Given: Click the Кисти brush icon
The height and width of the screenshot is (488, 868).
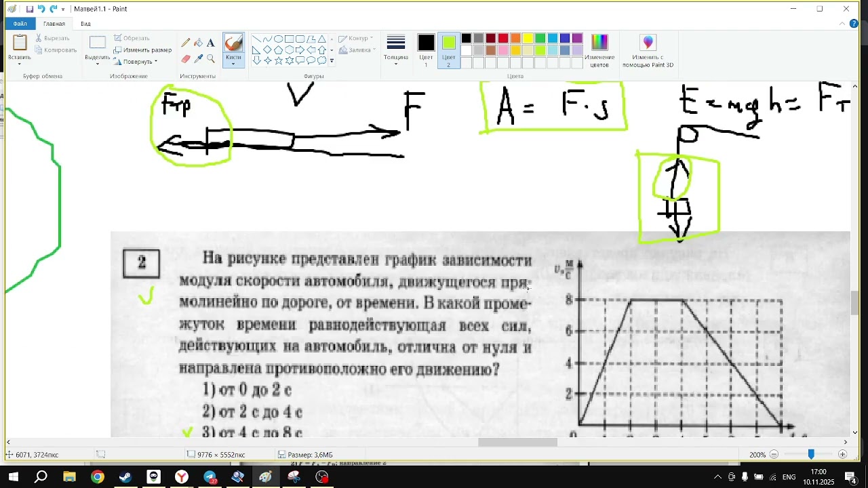Looking at the screenshot, I should pyautogui.click(x=233, y=43).
